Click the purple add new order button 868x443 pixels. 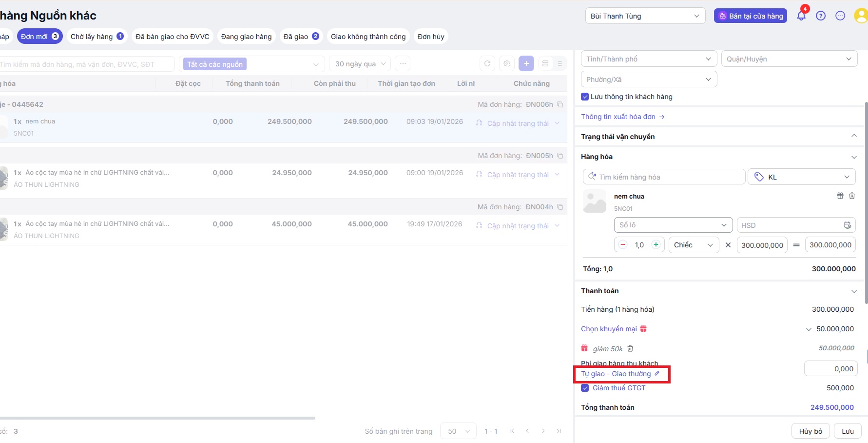pyautogui.click(x=526, y=63)
